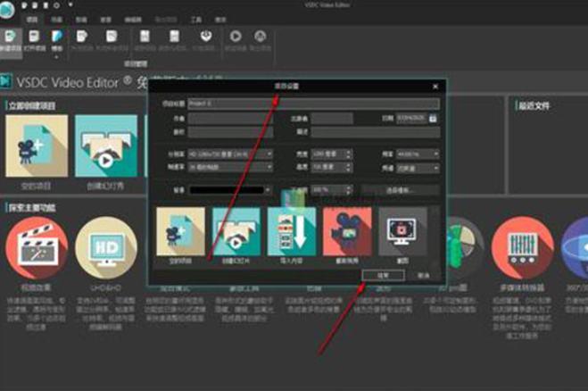Switch to the Tools ribbon tab
Screen dimensions: 588x391
tap(195, 20)
